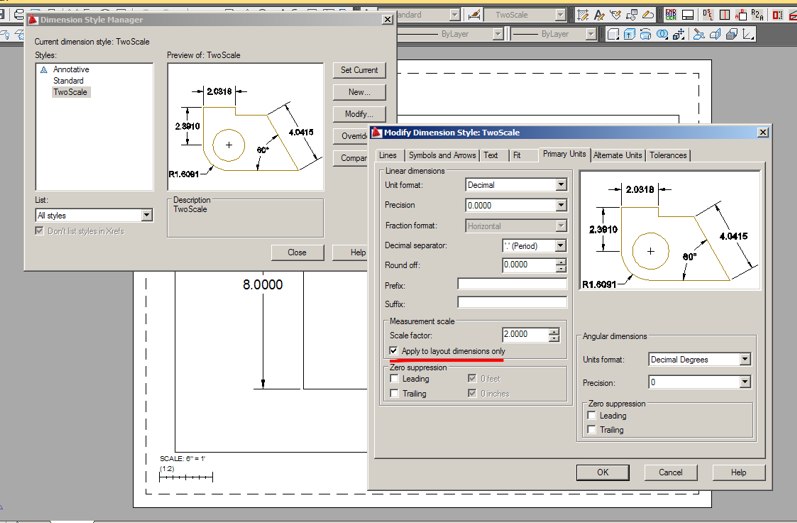Click the Scale factor 2.0000 field

(526, 334)
